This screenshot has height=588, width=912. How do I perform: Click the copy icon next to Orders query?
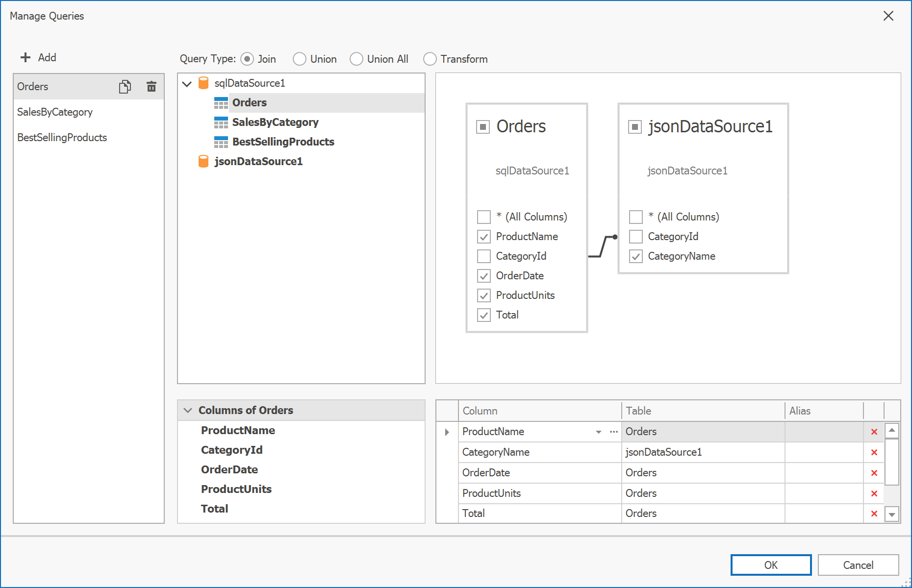(125, 86)
